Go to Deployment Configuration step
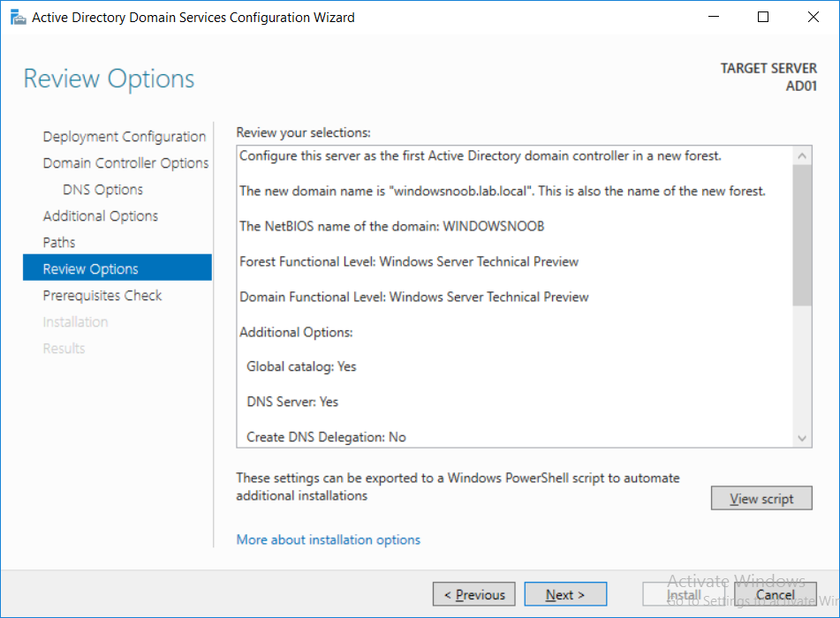Viewport: 840px width, 618px height. pyautogui.click(x=125, y=137)
